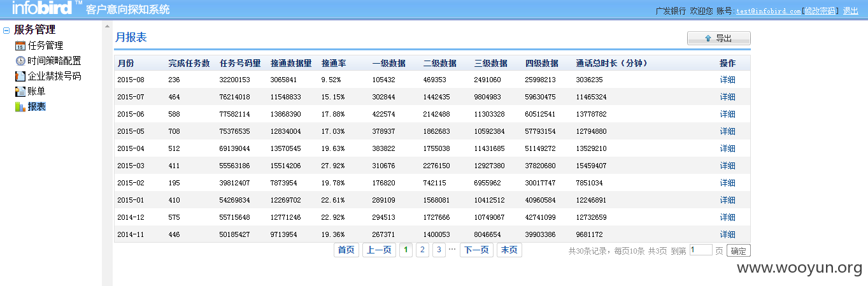Image resolution: width=868 pixels, height=286 pixels.
Task: Click the 企业禁拨号码 icon
Action: (x=20, y=76)
